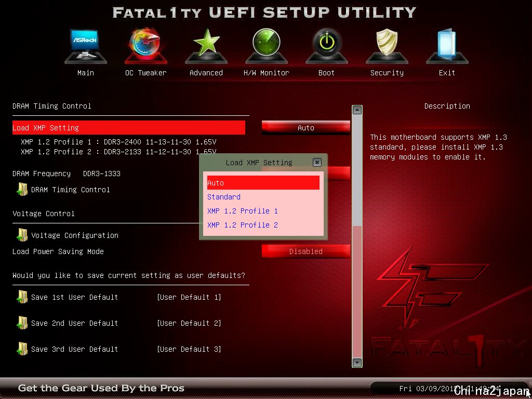Image resolution: width=532 pixels, height=399 pixels.
Task: Click the Voltage Configuration folder icon
Action: click(x=22, y=235)
